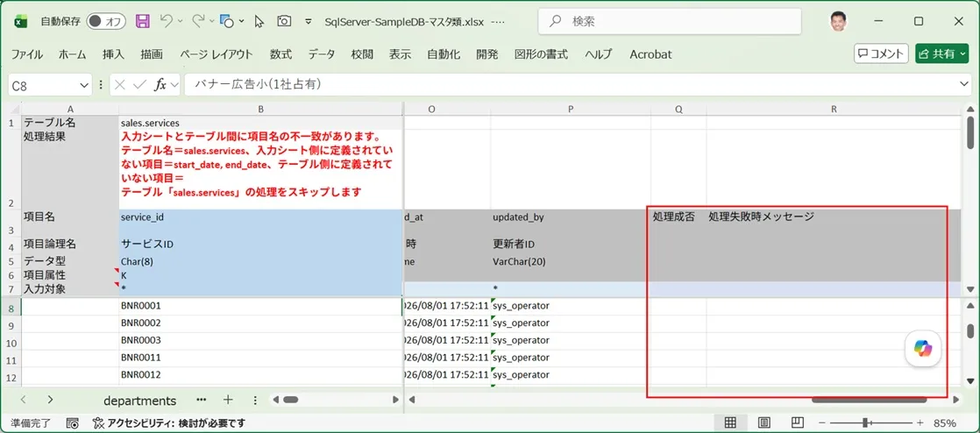The image size is (980, 433).
Task: Open the ファイル menu
Action: tap(27, 54)
